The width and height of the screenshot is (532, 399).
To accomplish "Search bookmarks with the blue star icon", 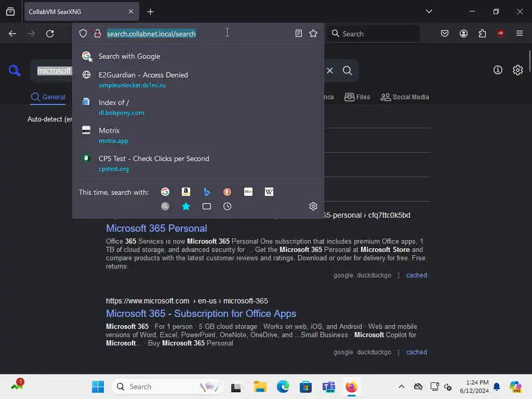I will coord(186,206).
